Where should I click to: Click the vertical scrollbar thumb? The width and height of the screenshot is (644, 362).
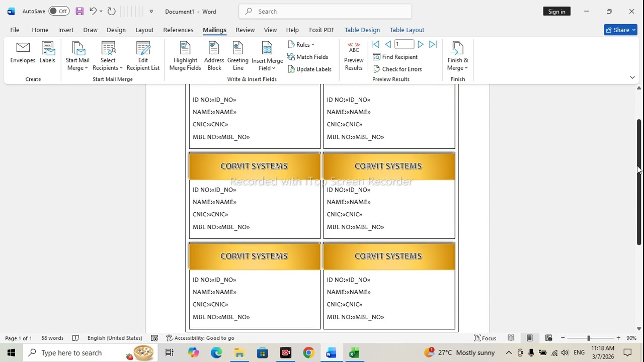639,182
